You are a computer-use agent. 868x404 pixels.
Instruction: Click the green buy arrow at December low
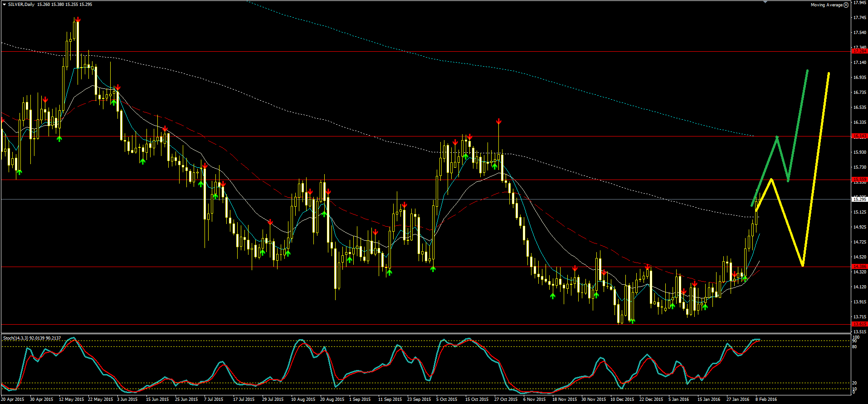click(632, 321)
